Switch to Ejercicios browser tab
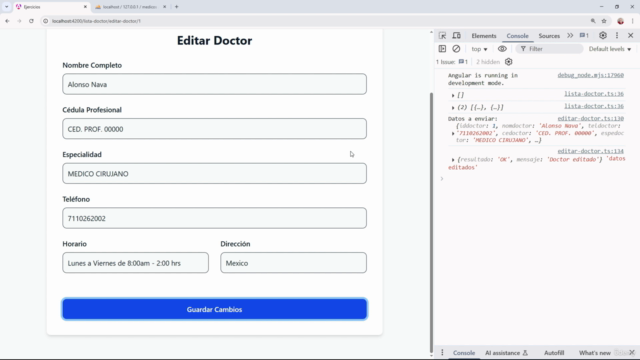The image size is (640, 360). tap(51, 7)
